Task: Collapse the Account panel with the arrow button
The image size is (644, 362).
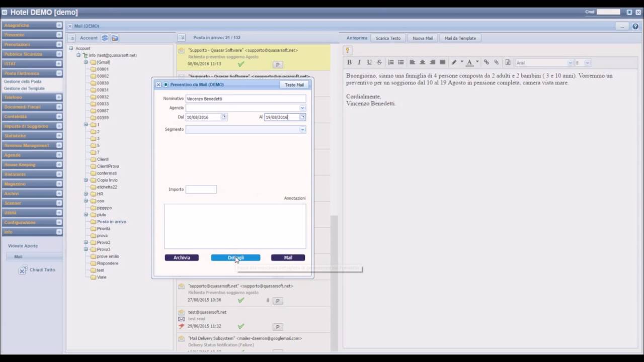Action: click(72, 38)
